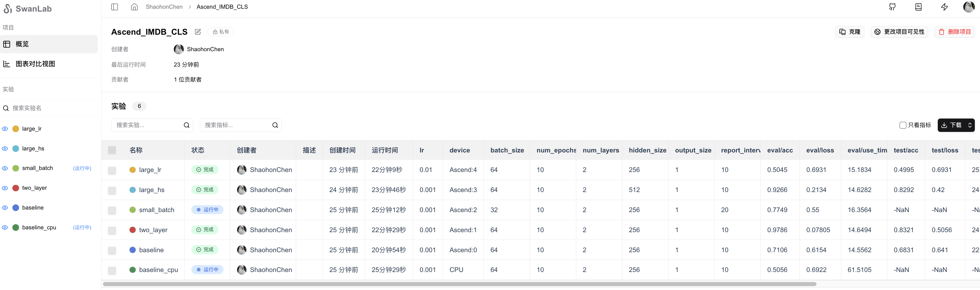Screen dimensions: 980x290
Task: Select all experiments via header checkbox
Action: click(x=112, y=150)
